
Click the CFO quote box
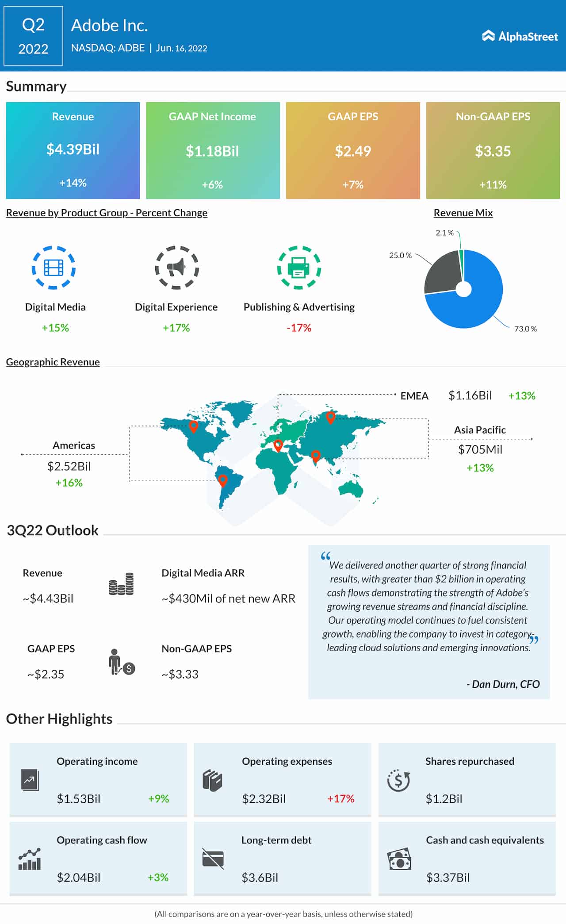[x=429, y=622]
